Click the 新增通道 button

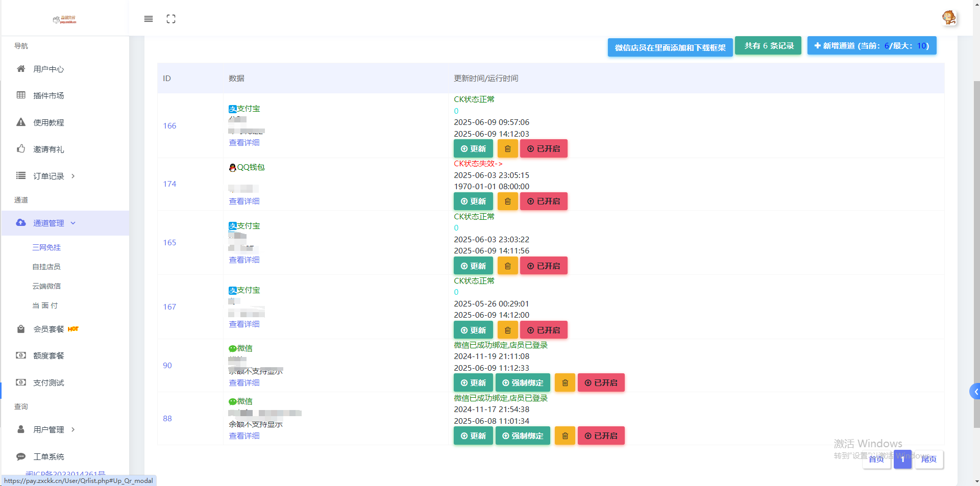871,46
